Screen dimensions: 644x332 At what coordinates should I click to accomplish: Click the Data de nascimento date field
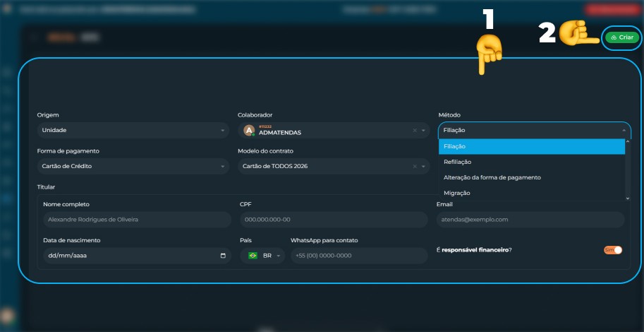(137, 256)
